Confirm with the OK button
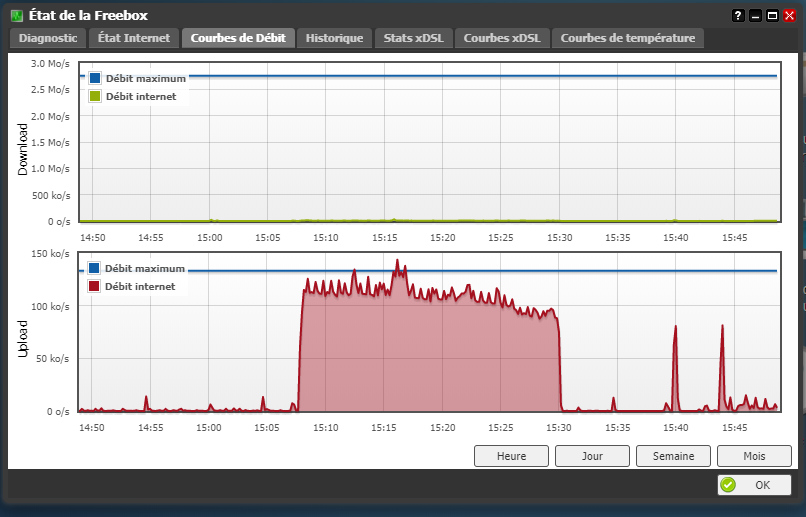806x517 pixels. click(x=754, y=485)
